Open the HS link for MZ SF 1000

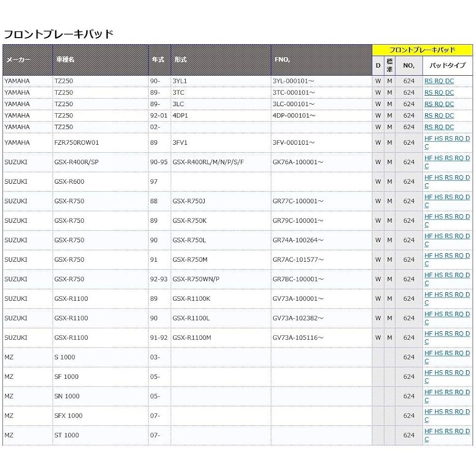tap(439, 373)
